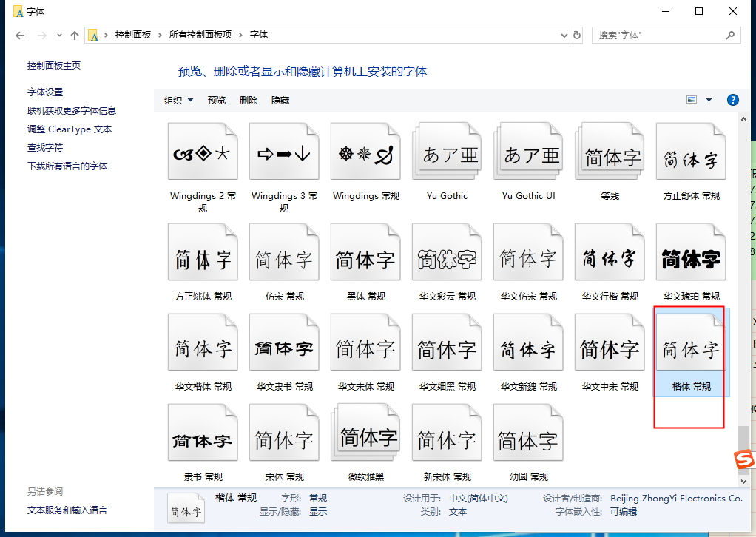
Task: Select the 微软雅黑 font family
Action: pyautogui.click(x=366, y=433)
